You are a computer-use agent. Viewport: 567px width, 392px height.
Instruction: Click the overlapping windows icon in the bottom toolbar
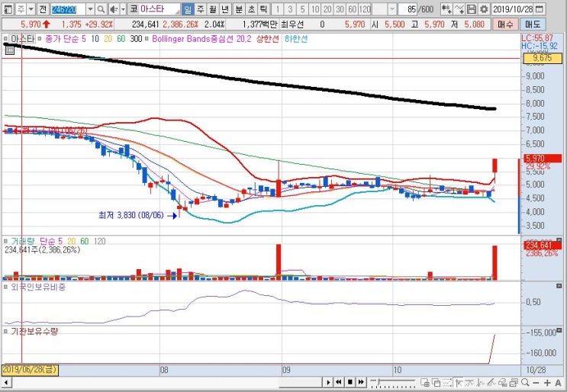[436, 382]
